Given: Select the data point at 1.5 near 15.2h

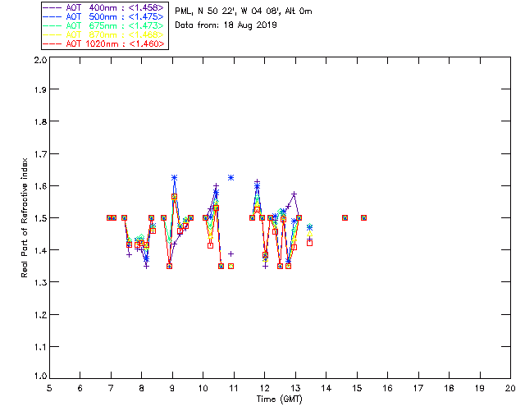Looking at the screenshot, I should click(x=363, y=217).
